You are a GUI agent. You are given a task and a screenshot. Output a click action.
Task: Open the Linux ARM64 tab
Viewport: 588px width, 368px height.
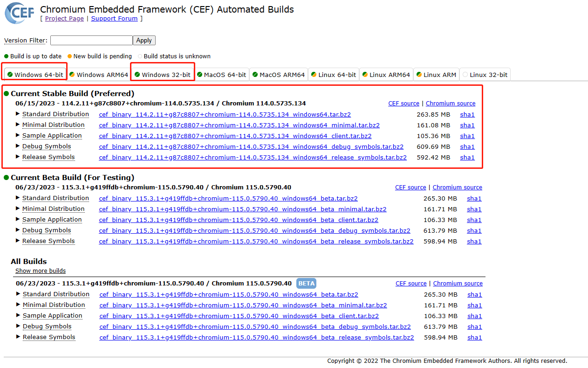point(386,75)
